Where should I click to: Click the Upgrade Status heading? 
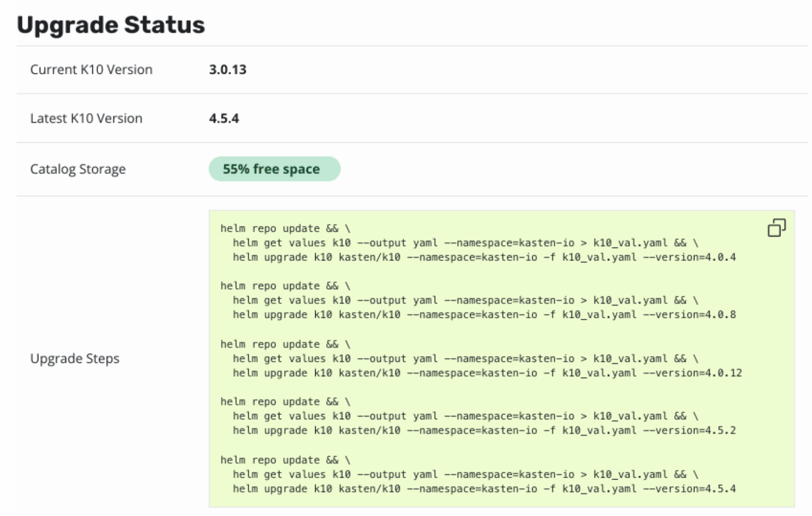coord(111,25)
